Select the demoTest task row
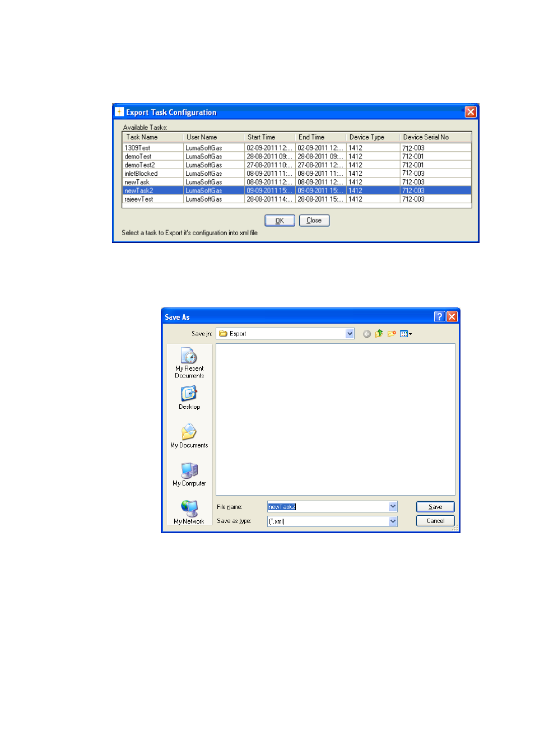The height and width of the screenshot is (756, 535). tap(297, 156)
